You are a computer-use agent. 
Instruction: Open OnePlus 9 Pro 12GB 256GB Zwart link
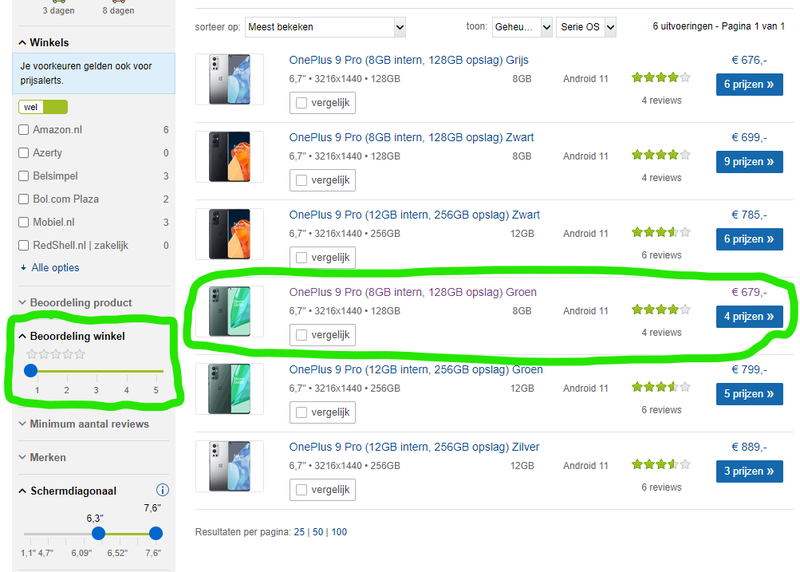tap(414, 215)
